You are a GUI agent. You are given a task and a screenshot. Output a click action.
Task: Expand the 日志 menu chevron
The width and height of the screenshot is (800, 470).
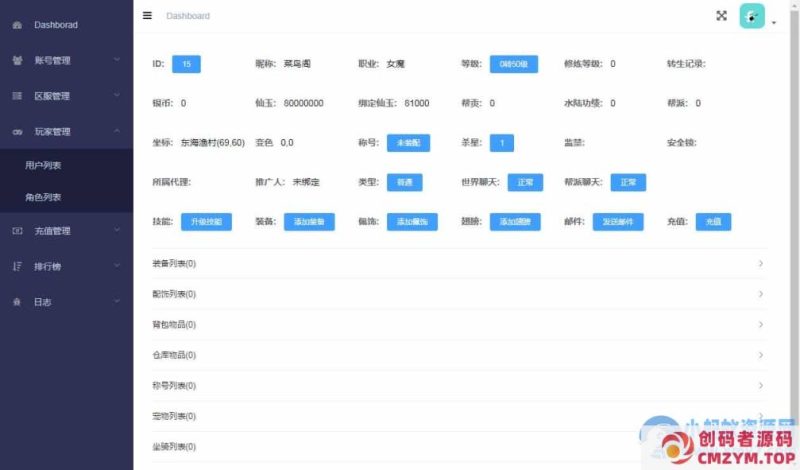pos(117,301)
